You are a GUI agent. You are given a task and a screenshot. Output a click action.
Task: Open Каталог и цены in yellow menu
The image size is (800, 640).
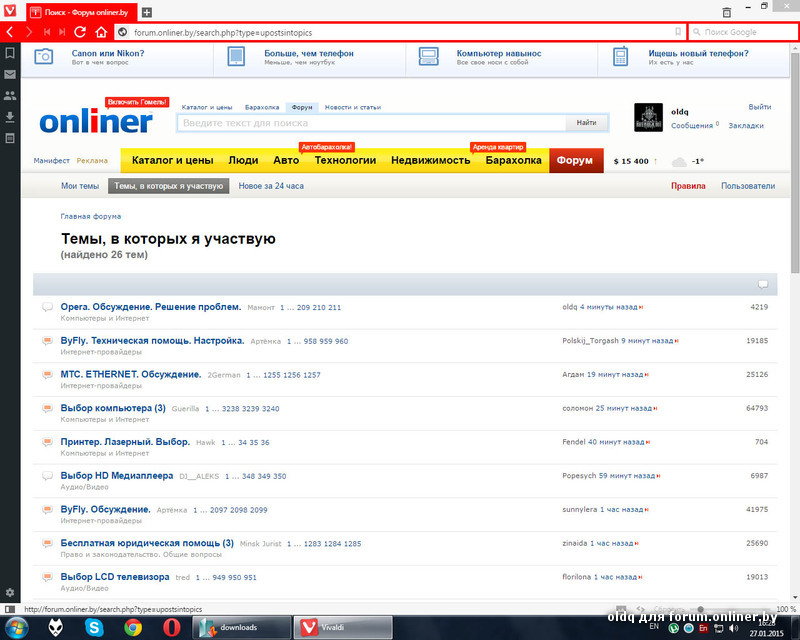172,160
